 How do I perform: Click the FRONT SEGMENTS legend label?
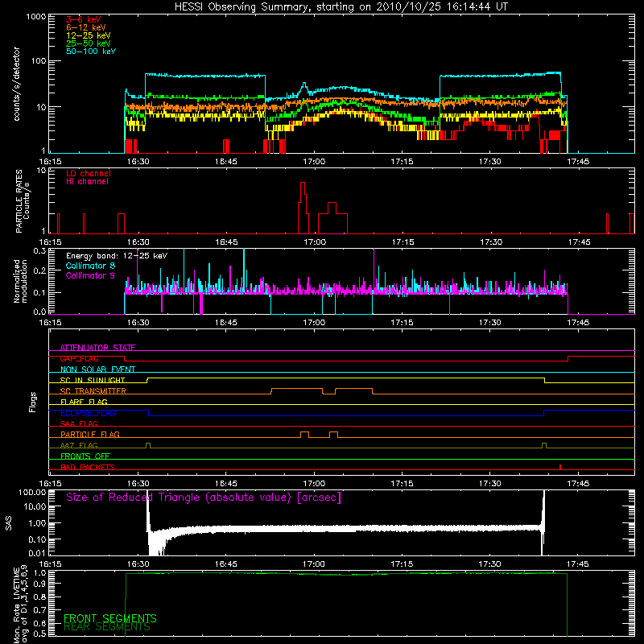coord(110,618)
